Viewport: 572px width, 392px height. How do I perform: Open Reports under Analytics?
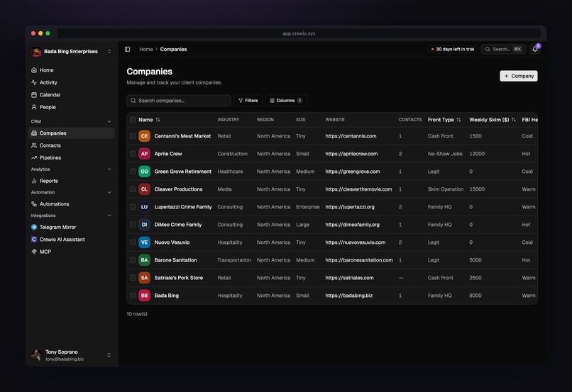pos(71,181)
